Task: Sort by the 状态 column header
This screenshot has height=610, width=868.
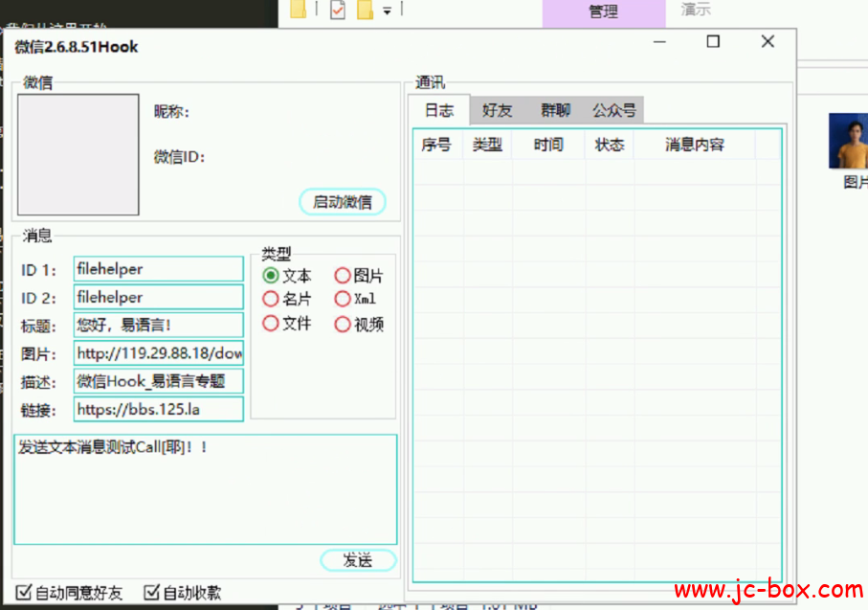Action: coord(610,146)
